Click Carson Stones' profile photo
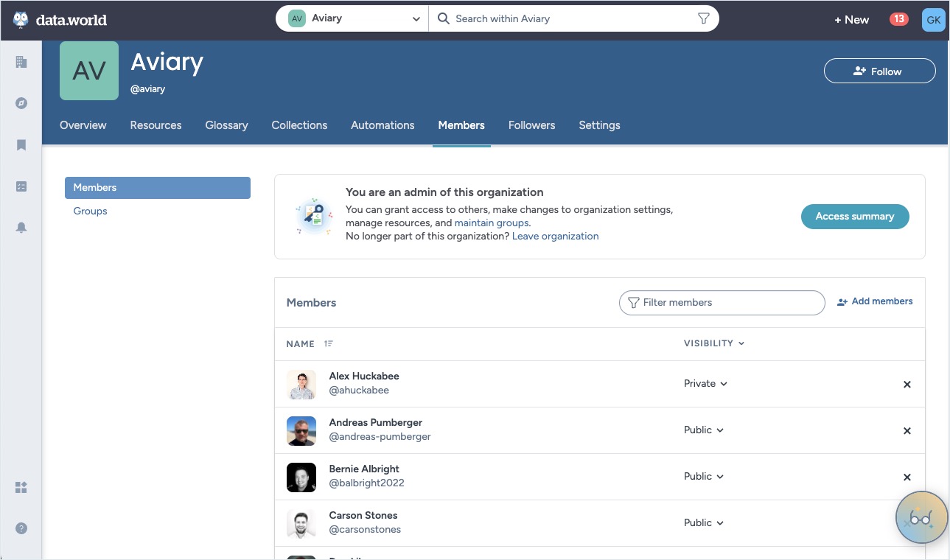 coord(301,523)
